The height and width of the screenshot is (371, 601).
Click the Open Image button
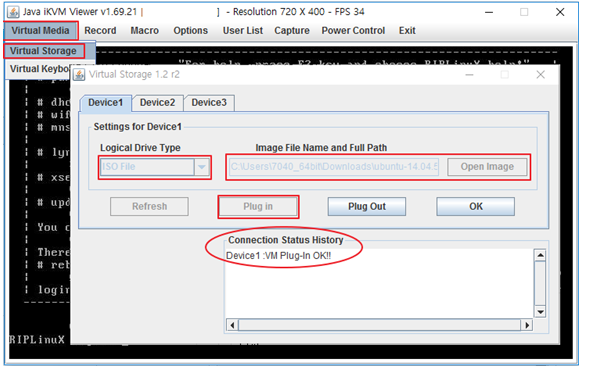[487, 167]
